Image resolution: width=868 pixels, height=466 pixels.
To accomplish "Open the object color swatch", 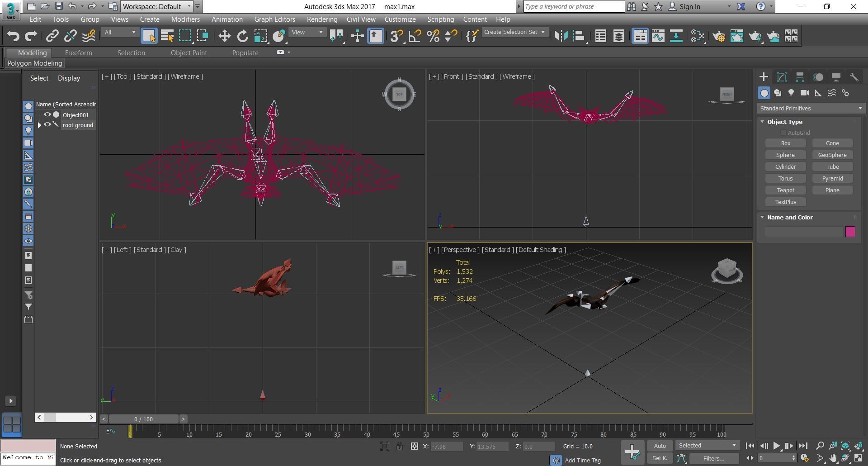I will 850,232.
